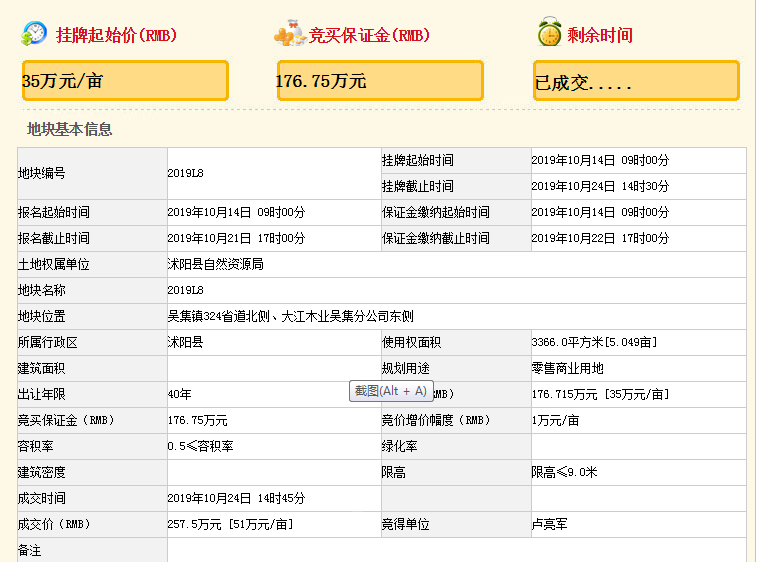This screenshot has height=562, width=758.
Task: Click the 规划用途 value 零售商业用地
Action: click(x=568, y=369)
